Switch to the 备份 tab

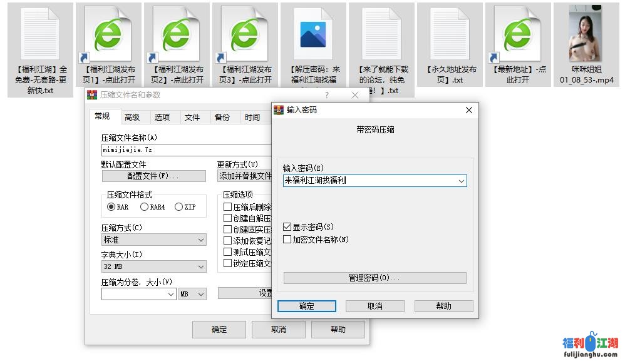tap(224, 116)
